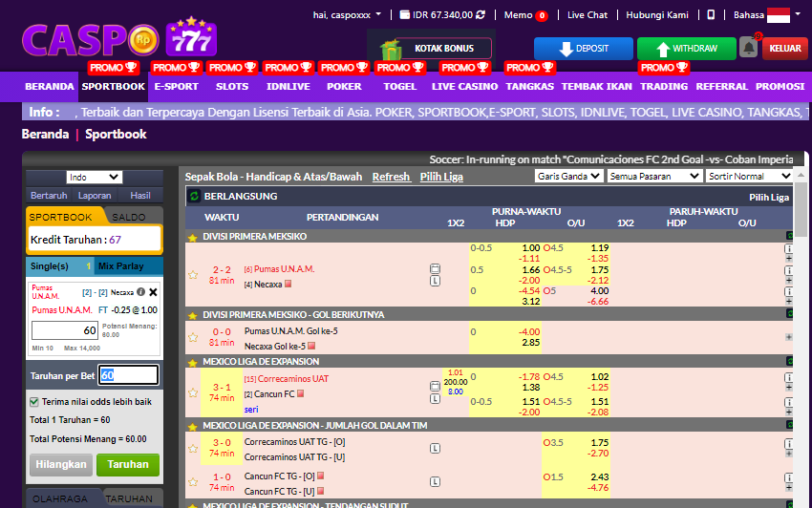This screenshot has width=812, height=508.
Task: Click the Caspo 777 logo
Action: [119, 38]
